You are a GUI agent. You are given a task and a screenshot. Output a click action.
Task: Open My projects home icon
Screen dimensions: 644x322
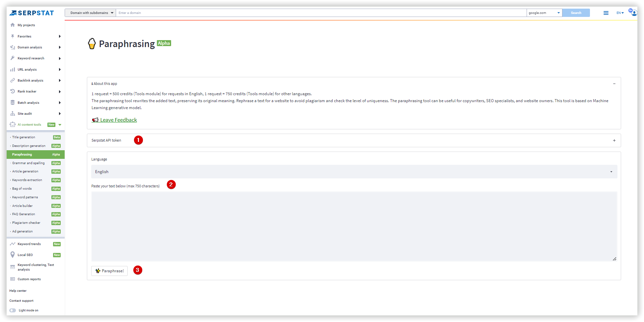point(13,25)
